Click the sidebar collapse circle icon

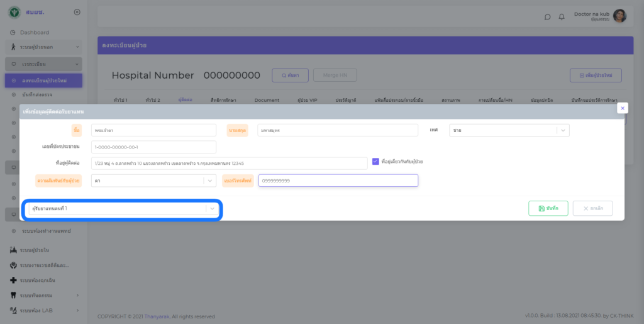77,11
